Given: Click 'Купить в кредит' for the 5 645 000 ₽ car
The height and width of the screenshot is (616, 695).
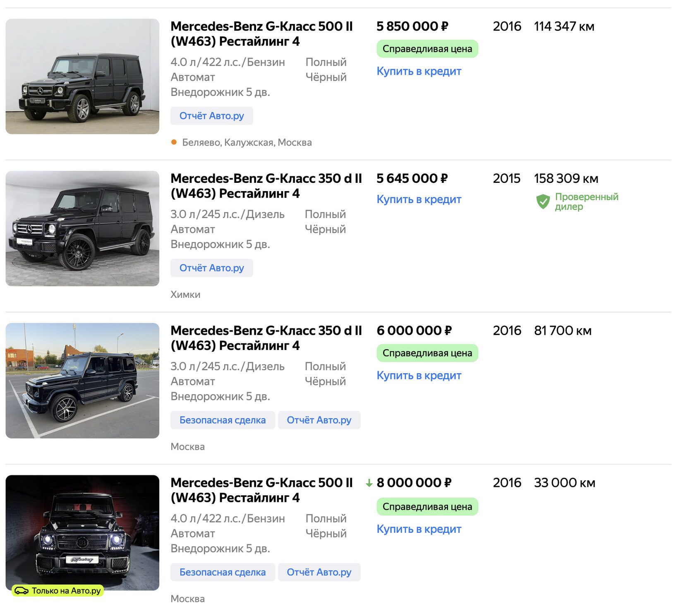Looking at the screenshot, I should 419,199.
